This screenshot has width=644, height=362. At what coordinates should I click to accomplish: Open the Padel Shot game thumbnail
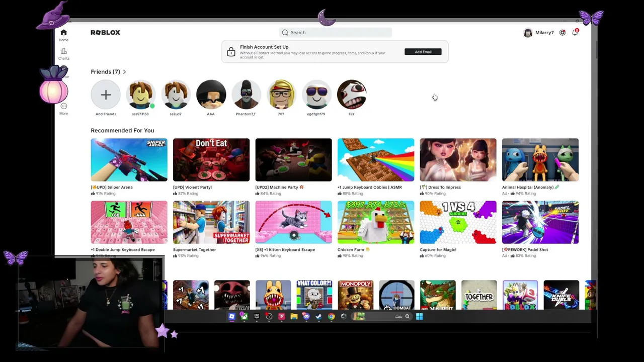pyautogui.click(x=540, y=222)
